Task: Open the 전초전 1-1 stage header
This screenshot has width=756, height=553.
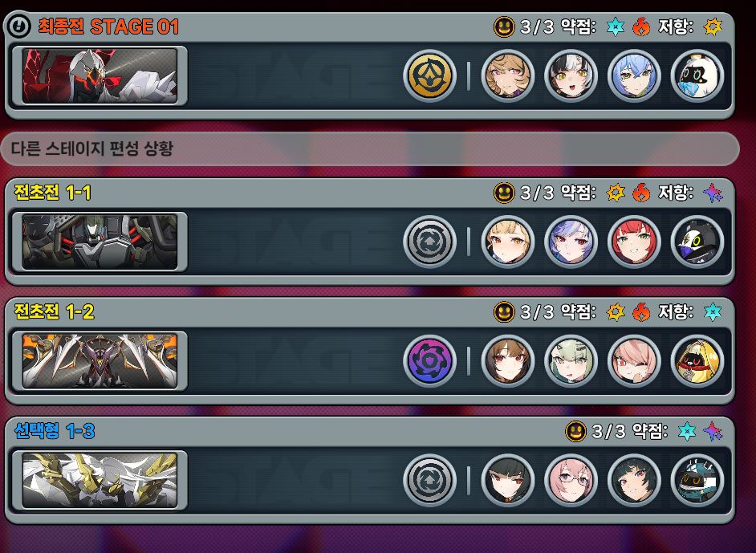Action: pyautogui.click(x=369, y=193)
